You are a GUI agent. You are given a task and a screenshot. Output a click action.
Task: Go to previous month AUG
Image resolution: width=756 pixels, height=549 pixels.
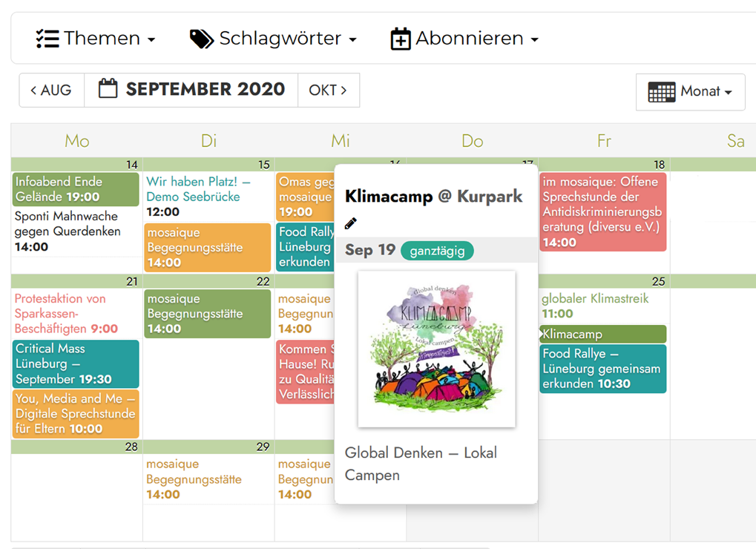pos(51,91)
